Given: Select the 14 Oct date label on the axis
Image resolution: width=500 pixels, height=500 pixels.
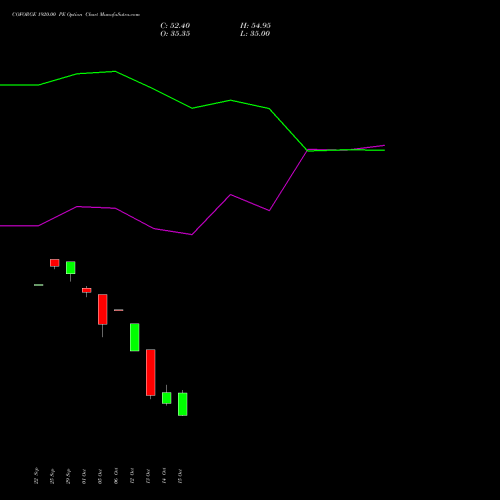Looking at the screenshot, I should 164,476.
